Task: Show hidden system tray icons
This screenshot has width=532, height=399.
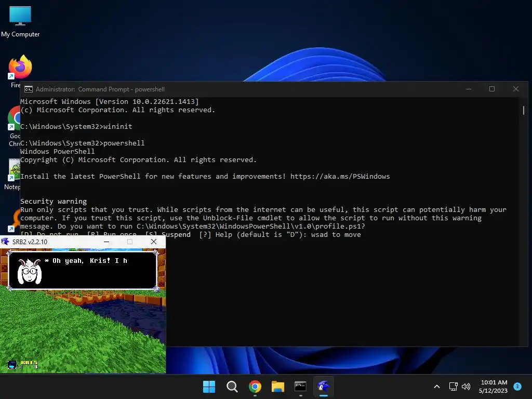Action: (437, 387)
